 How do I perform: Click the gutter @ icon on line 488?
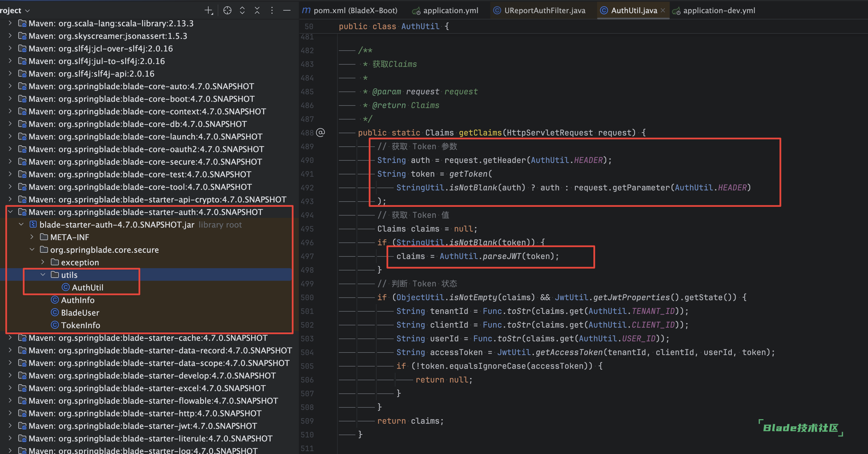pyautogui.click(x=321, y=132)
